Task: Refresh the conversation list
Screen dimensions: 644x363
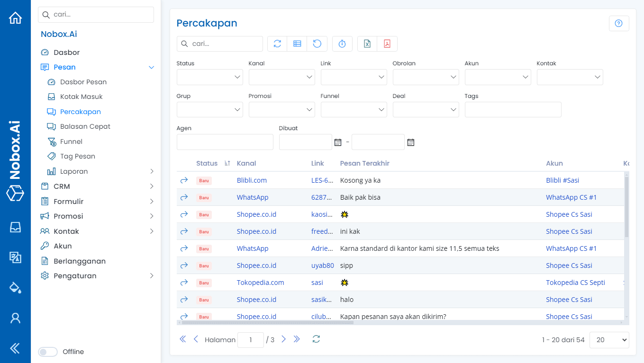Action: pos(277,44)
